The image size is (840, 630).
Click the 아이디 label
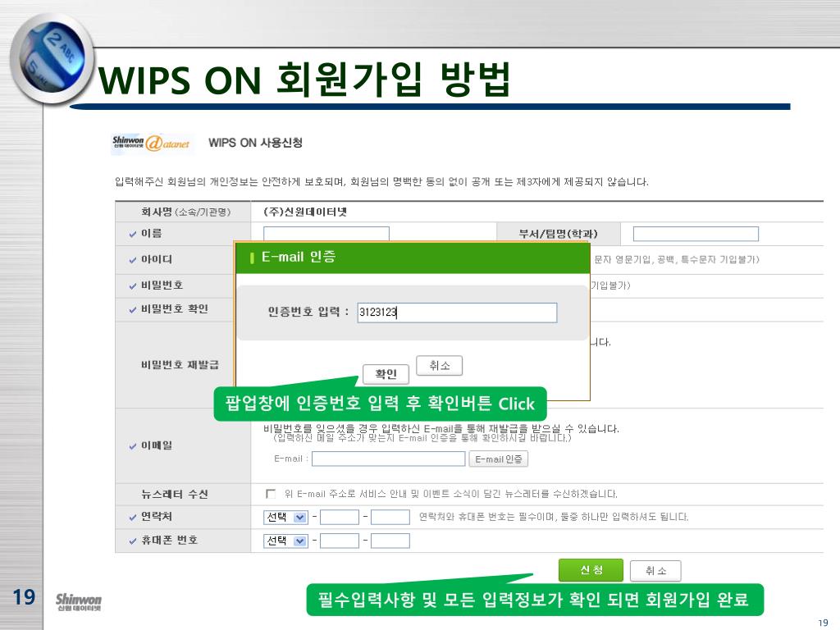point(157,259)
